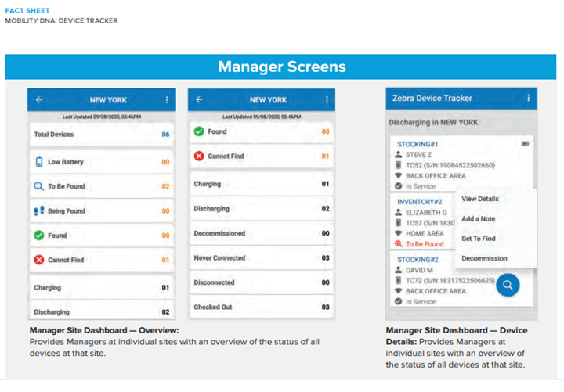
Task: Click Checked Out count 03
Action: [325, 307]
